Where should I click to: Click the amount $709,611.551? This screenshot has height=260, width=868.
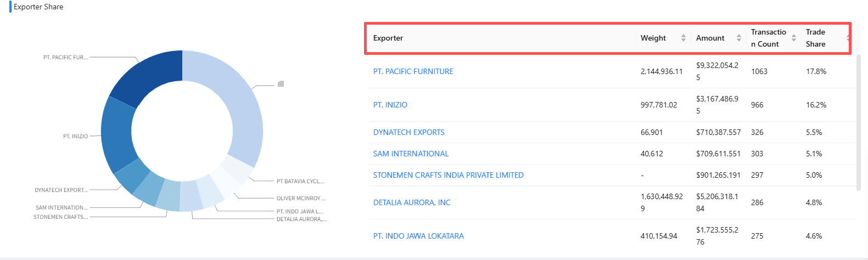coord(718,154)
